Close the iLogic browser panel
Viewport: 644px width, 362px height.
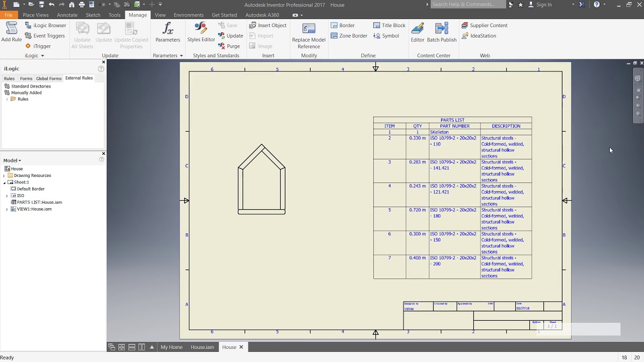(x=104, y=62)
